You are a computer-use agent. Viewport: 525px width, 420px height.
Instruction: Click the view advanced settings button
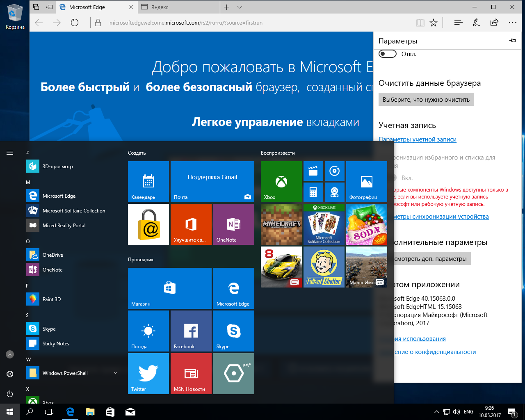(432, 259)
